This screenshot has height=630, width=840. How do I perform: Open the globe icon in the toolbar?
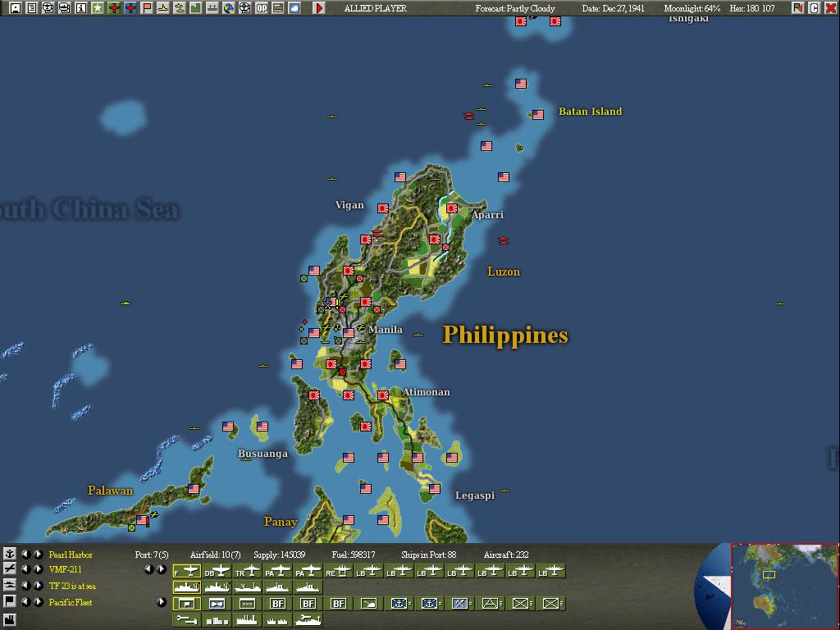click(229, 8)
